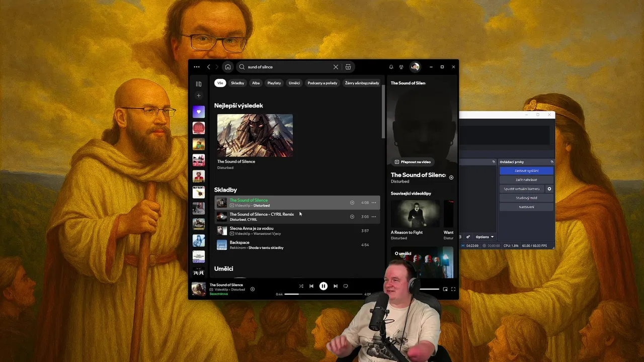Expand Your Library sidebar icon
644x362 pixels.
199,84
